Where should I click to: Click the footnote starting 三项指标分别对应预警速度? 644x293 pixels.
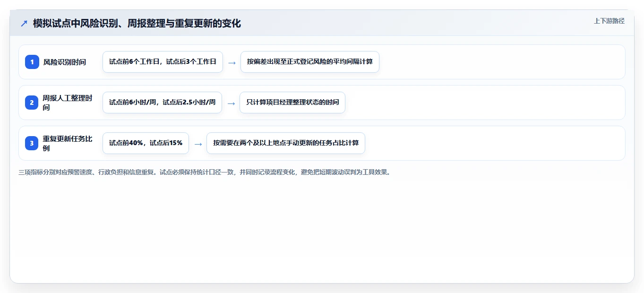(205, 172)
